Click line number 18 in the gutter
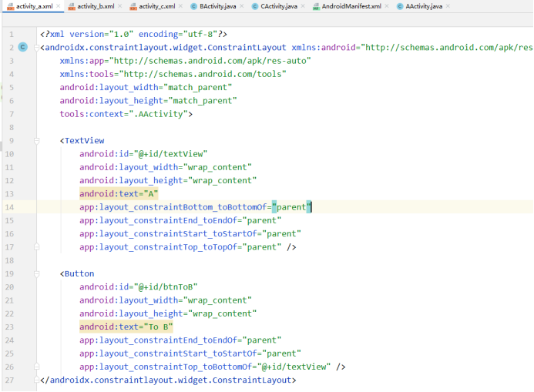Screen dimensions: 534x392 pos(9,260)
